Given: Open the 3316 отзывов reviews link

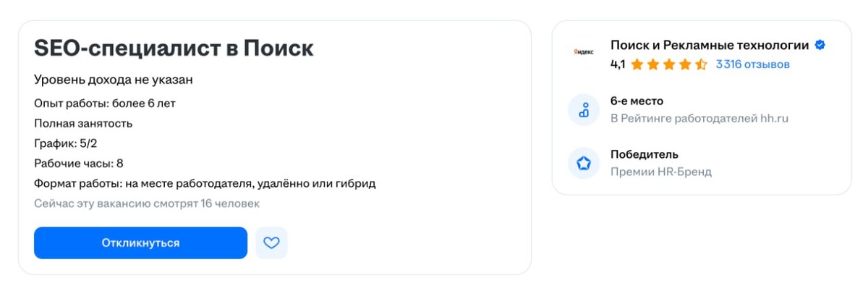Looking at the screenshot, I should [752, 64].
